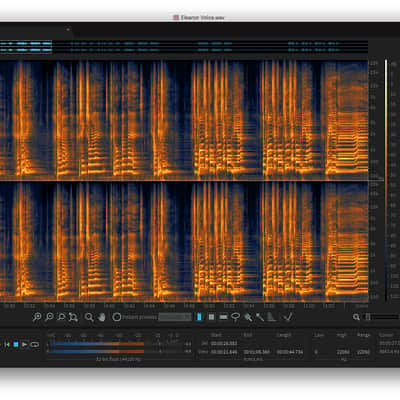Select the lasso selection tool
Image resolution: width=400 pixels, height=400 pixels.
tap(236, 317)
